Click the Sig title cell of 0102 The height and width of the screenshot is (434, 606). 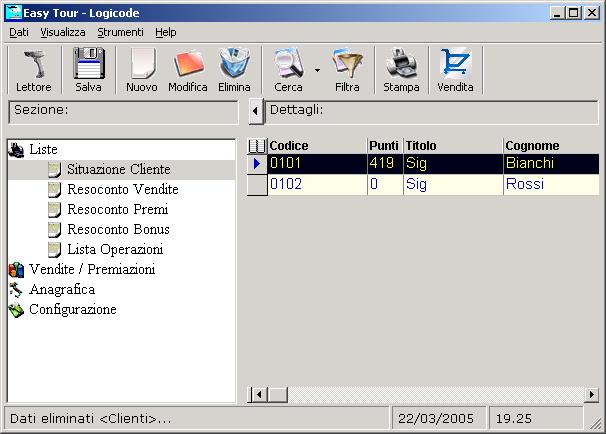tap(453, 184)
